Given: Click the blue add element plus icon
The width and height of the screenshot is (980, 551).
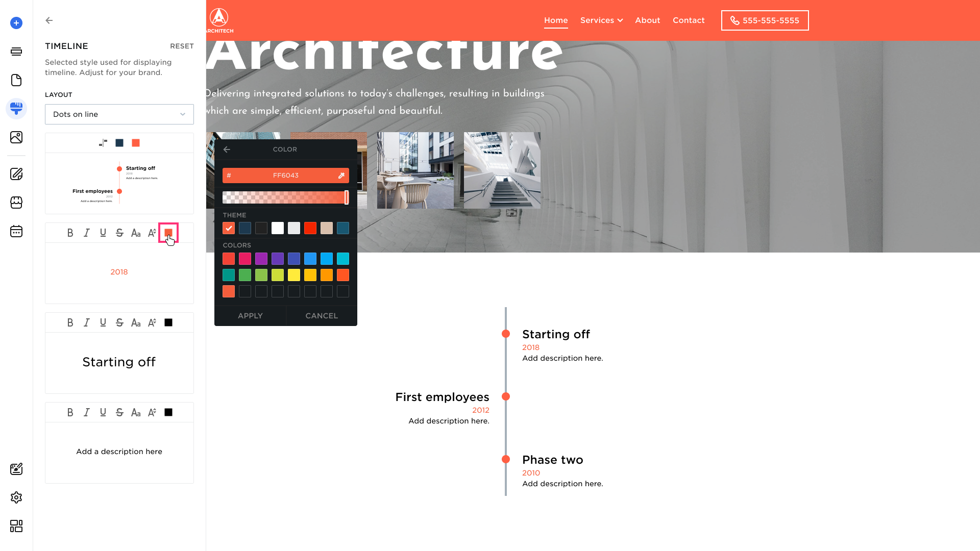Looking at the screenshot, I should pyautogui.click(x=16, y=23).
